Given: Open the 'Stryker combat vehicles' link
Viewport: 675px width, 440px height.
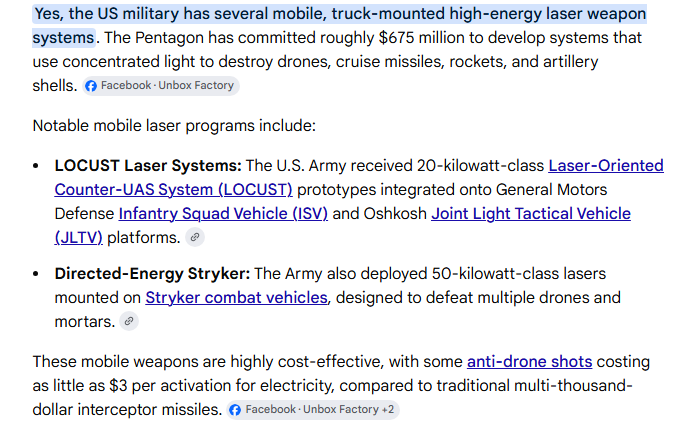Looking at the screenshot, I should 236,297.
